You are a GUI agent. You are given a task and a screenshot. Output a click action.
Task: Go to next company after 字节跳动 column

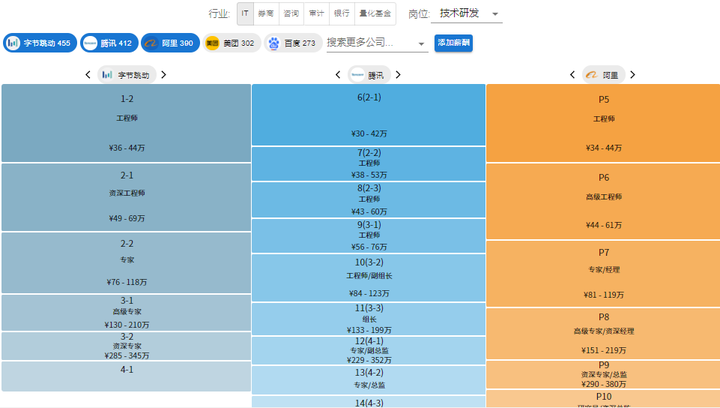pos(163,74)
